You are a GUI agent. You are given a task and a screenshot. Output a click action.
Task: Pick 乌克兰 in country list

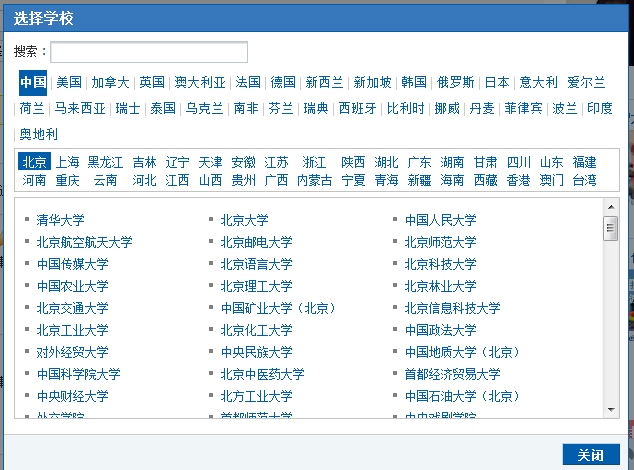click(205, 108)
